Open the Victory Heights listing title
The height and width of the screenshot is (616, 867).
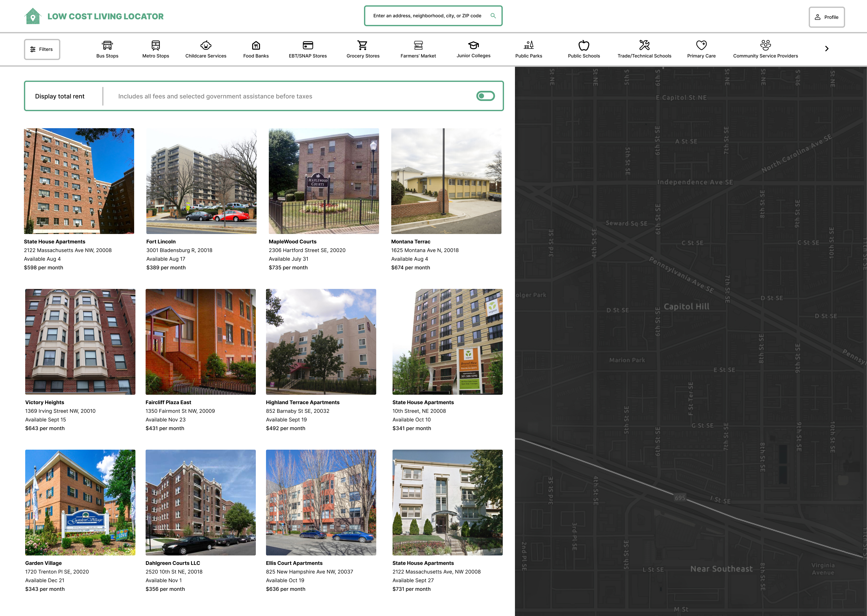(45, 402)
